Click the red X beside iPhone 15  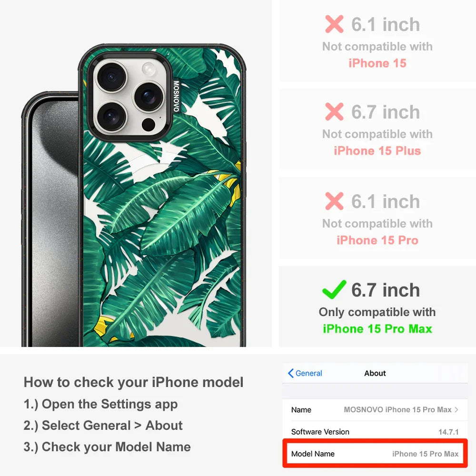(334, 24)
